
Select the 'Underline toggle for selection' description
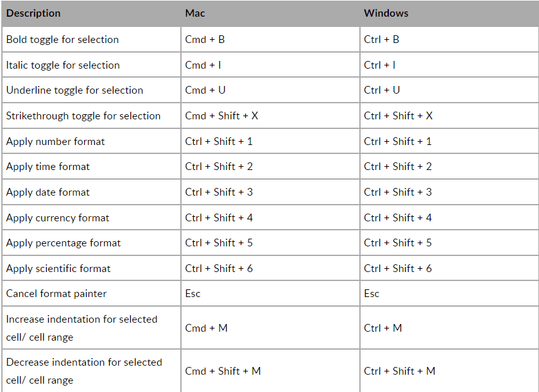[74, 90]
